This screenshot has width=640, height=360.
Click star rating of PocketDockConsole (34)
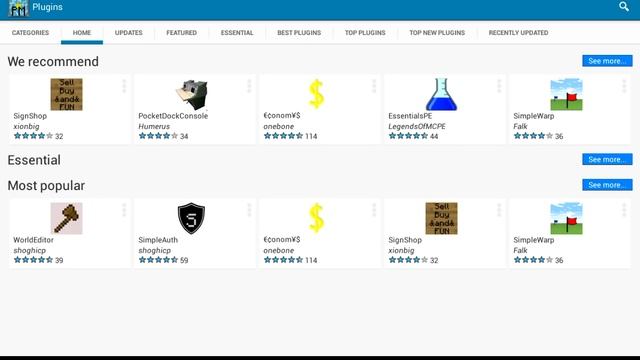[158, 136]
